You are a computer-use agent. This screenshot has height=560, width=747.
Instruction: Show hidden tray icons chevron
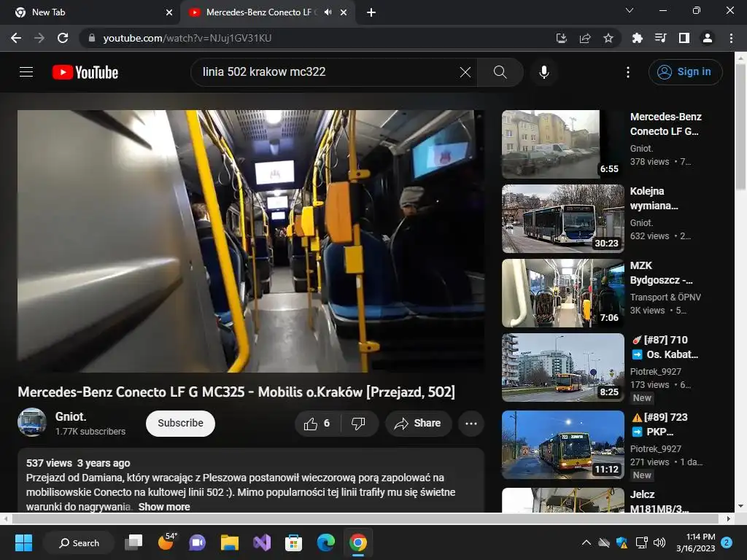pyautogui.click(x=587, y=542)
